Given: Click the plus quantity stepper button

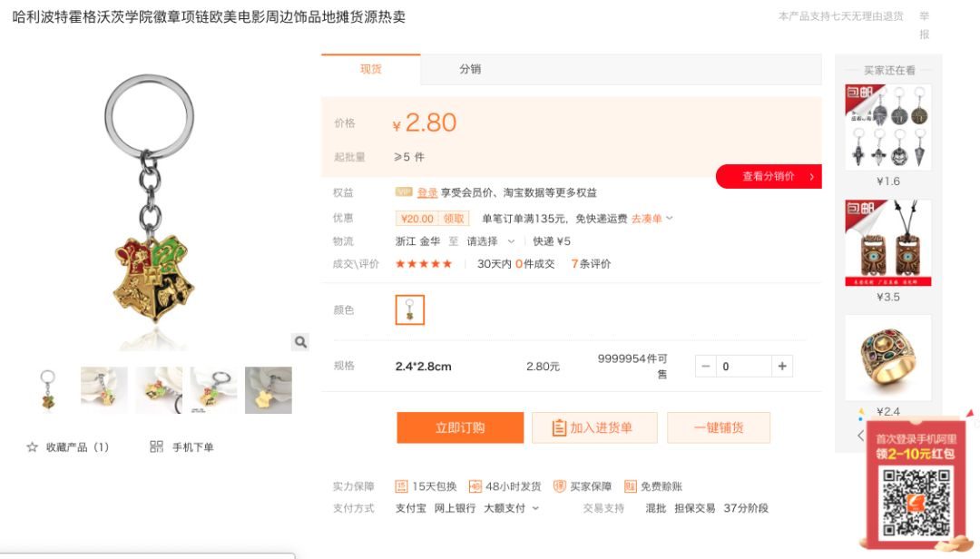Looking at the screenshot, I should coord(782,367).
